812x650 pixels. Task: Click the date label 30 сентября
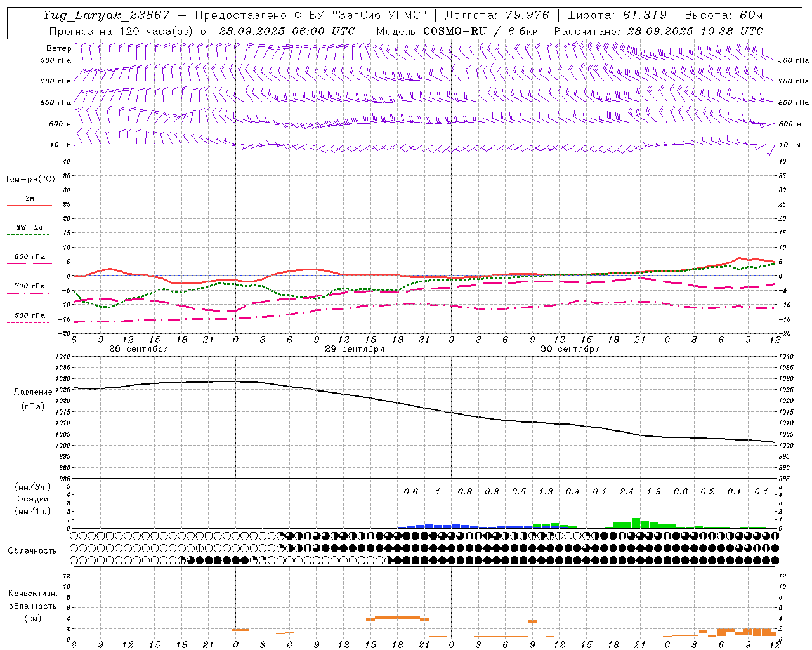(570, 349)
